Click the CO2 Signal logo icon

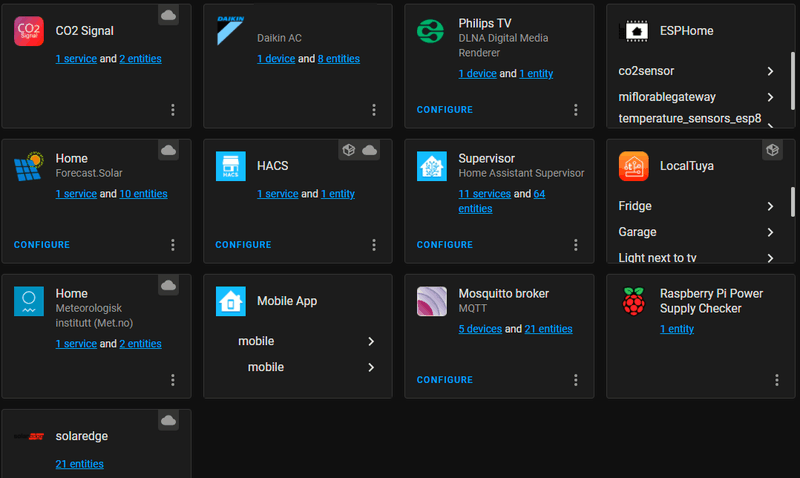(29, 31)
